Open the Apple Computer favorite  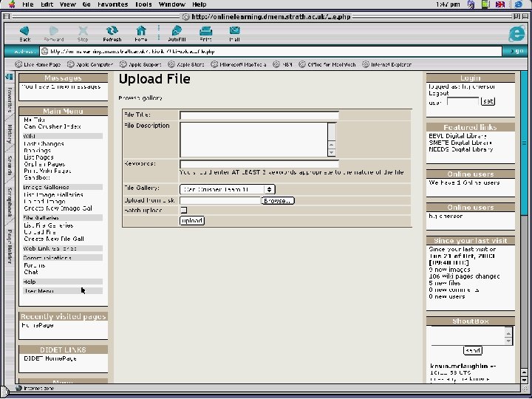click(x=90, y=64)
